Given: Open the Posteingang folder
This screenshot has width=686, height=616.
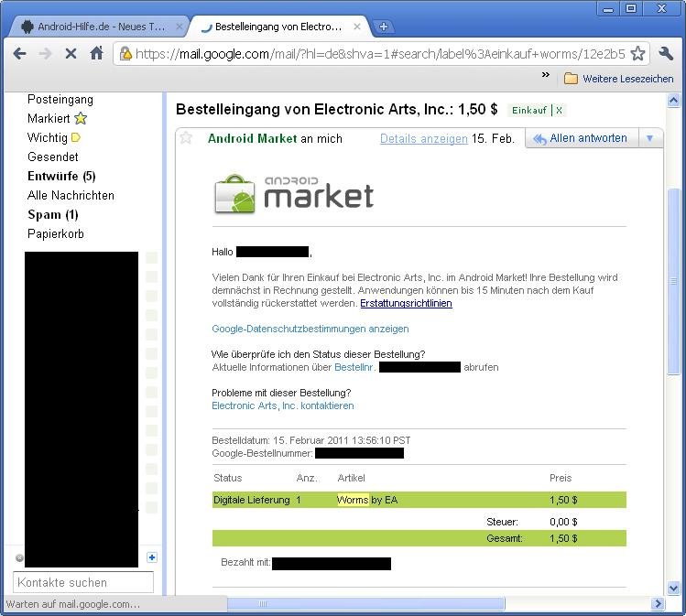Looking at the screenshot, I should 60,99.
